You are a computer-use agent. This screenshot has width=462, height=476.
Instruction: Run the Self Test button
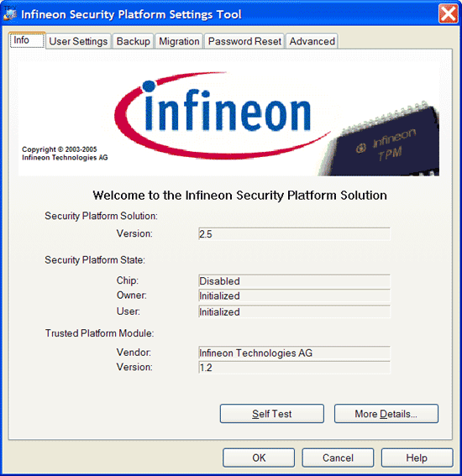tap(272, 414)
